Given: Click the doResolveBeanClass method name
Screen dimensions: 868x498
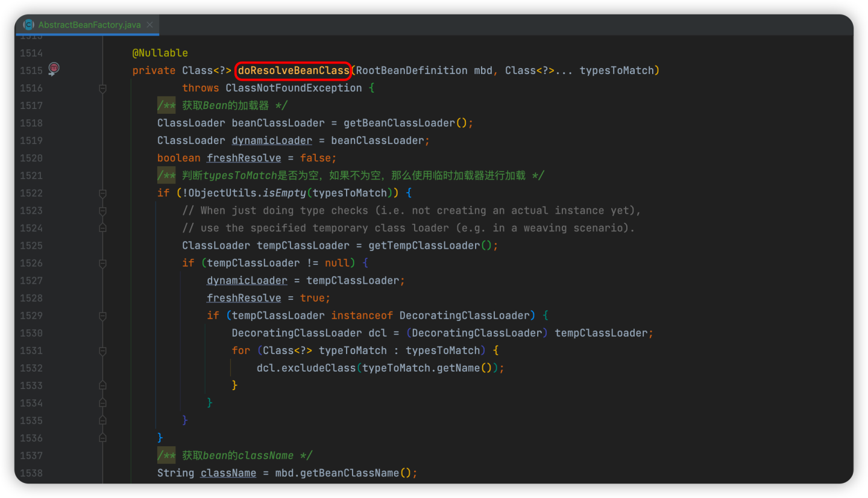Looking at the screenshot, I should pyautogui.click(x=293, y=70).
